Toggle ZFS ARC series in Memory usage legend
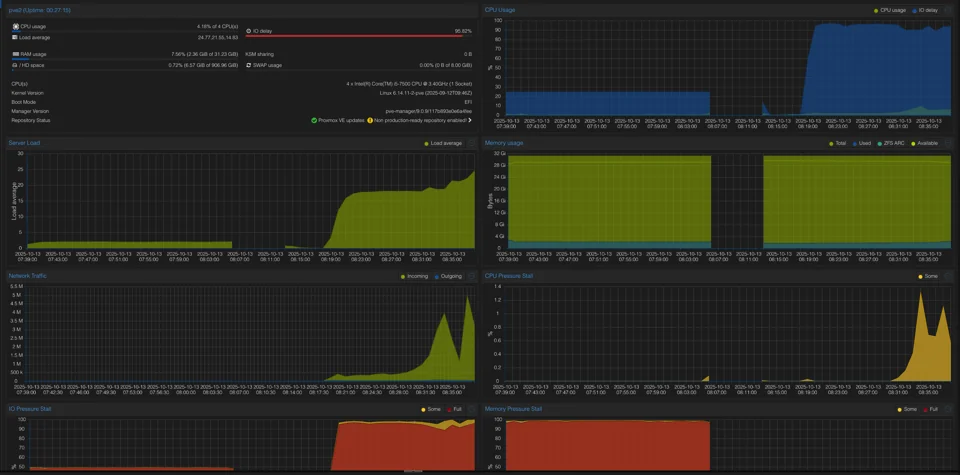The height and width of the screenshot is (475, 960). click(x=891, y=143)
